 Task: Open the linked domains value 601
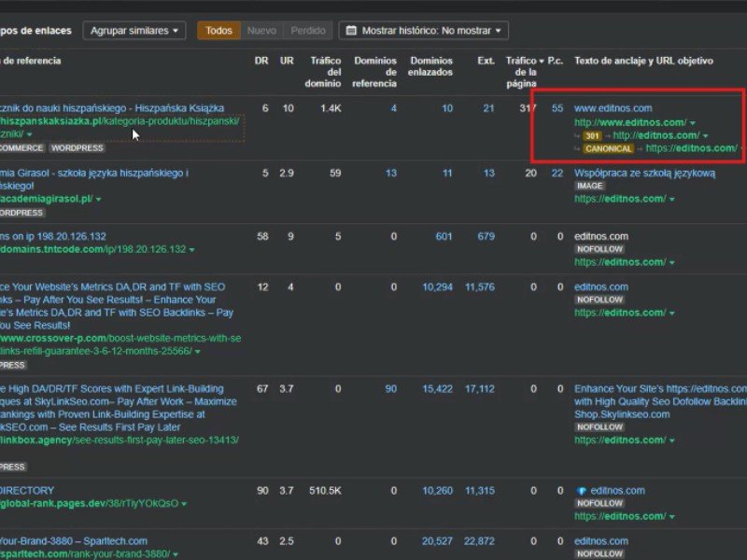click(444, 236)
